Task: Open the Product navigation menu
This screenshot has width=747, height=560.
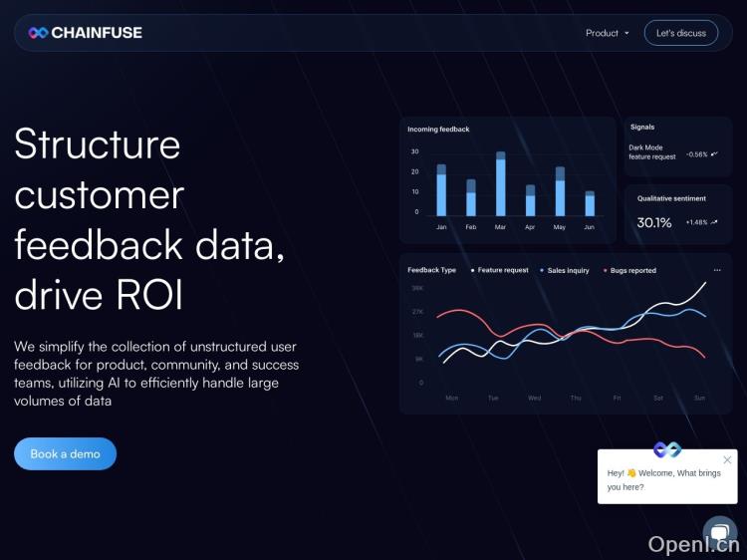Action: click(x=603, y=33)
